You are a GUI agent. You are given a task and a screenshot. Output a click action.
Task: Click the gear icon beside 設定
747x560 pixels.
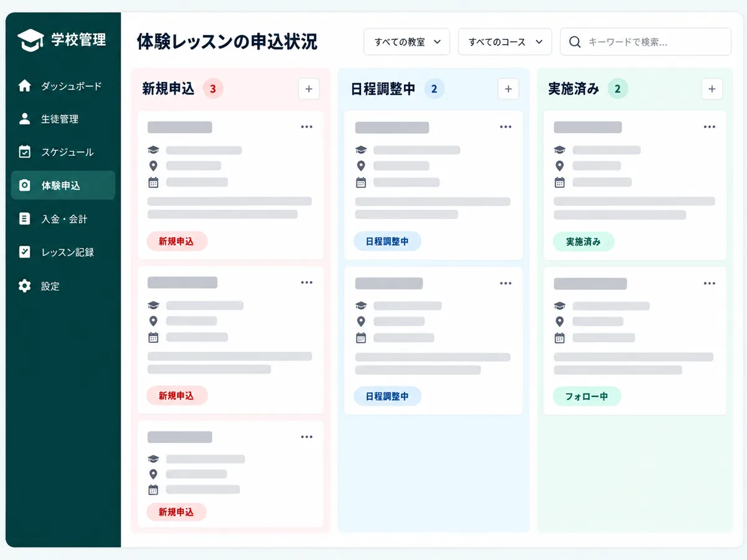point(24,286)
